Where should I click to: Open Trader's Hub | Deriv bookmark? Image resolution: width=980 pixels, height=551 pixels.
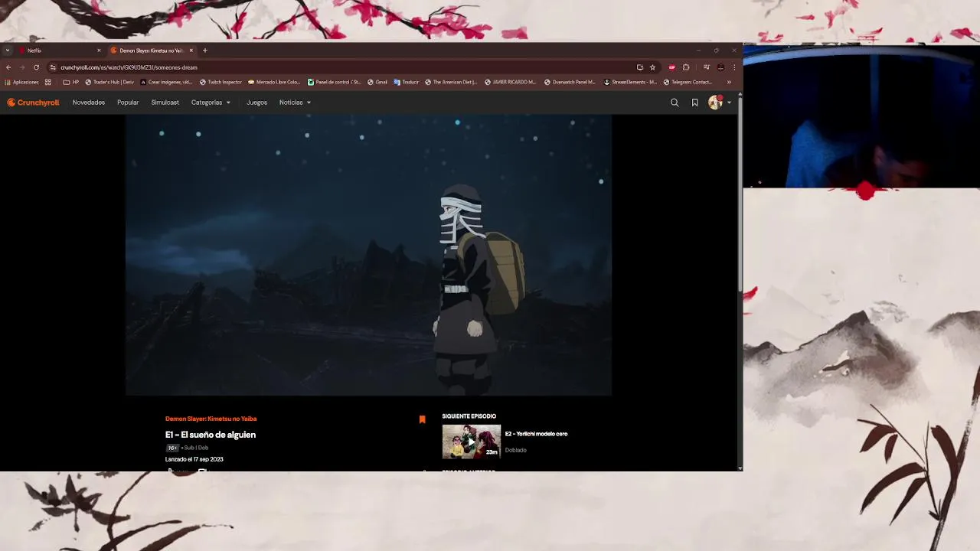[x=109, y=82]
